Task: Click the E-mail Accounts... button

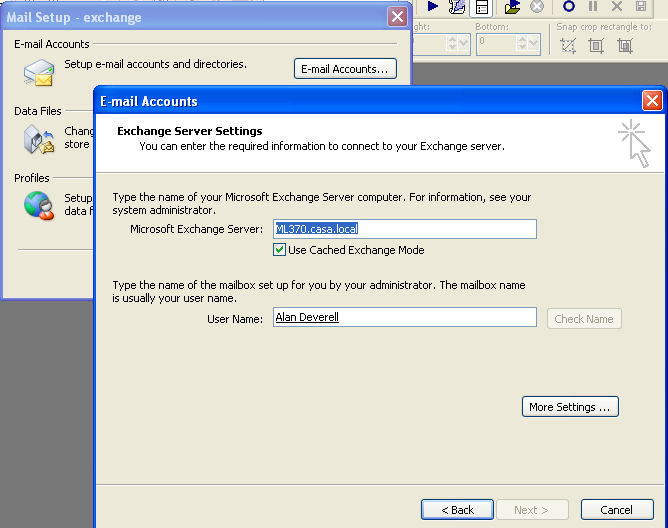Action: click(x=345, y=69)
